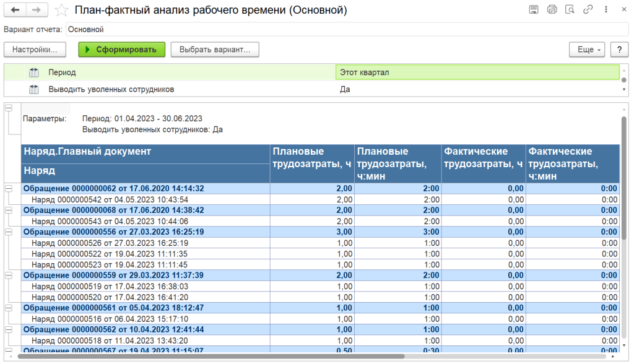
Task: Print the report using the printer icon
Action: point(552,10)
